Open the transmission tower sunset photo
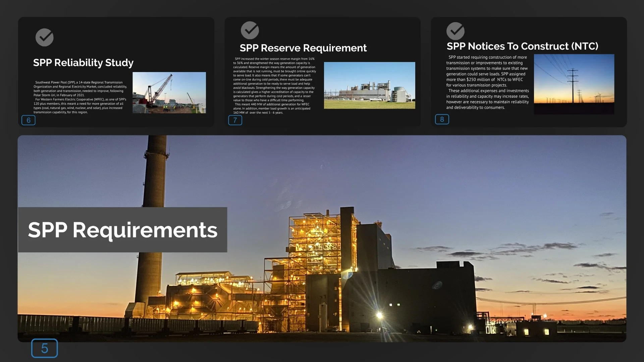This screenshot has height=362, width=644. click(574, 84)
